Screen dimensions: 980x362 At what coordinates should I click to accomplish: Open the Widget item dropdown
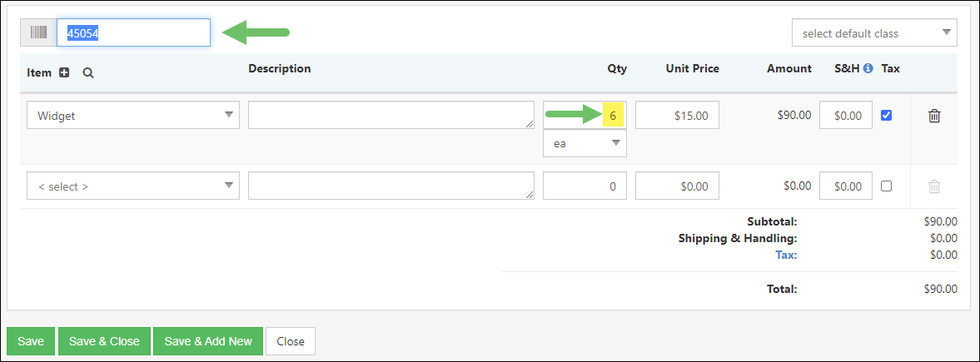[133, 116]
